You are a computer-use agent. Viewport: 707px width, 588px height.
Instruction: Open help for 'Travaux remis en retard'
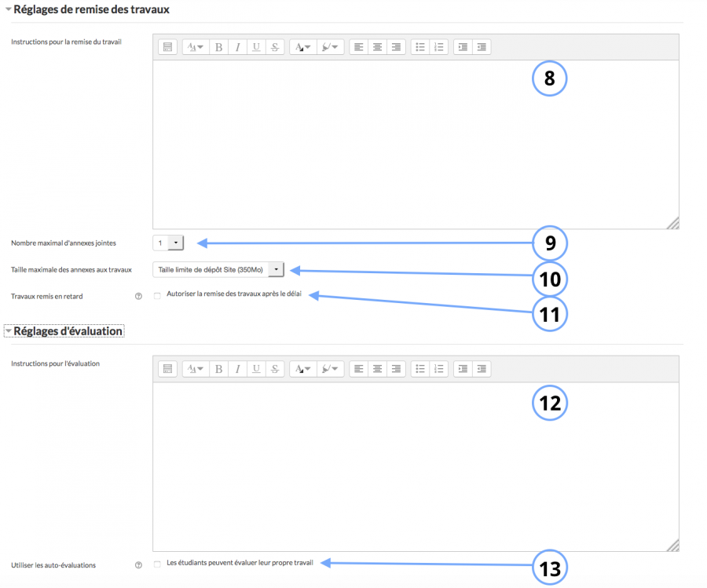(x=138, y=296)
